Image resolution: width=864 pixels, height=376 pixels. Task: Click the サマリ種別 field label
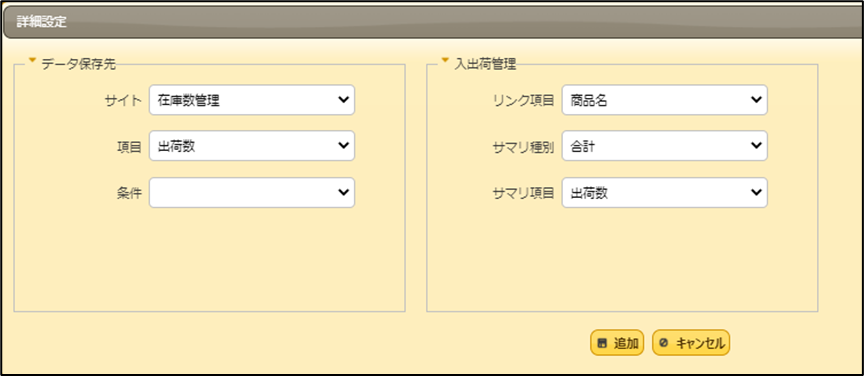click(523, 147)
